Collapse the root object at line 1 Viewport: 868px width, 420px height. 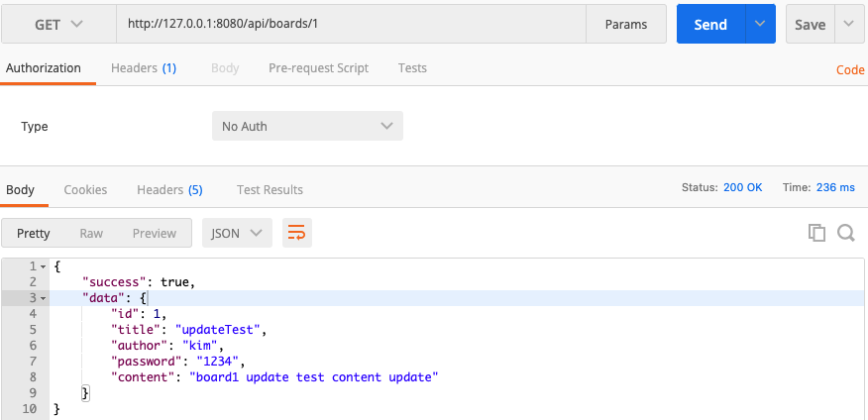[44, 267]
